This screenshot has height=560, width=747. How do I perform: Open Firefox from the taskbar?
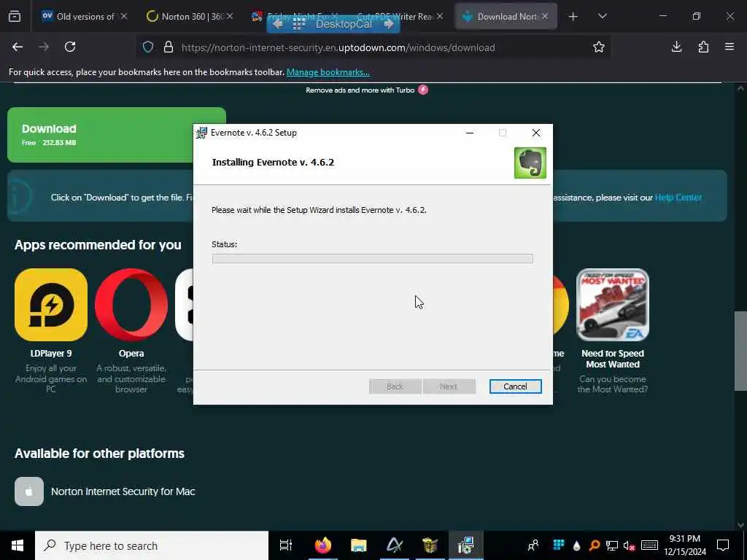coord(322,545)
